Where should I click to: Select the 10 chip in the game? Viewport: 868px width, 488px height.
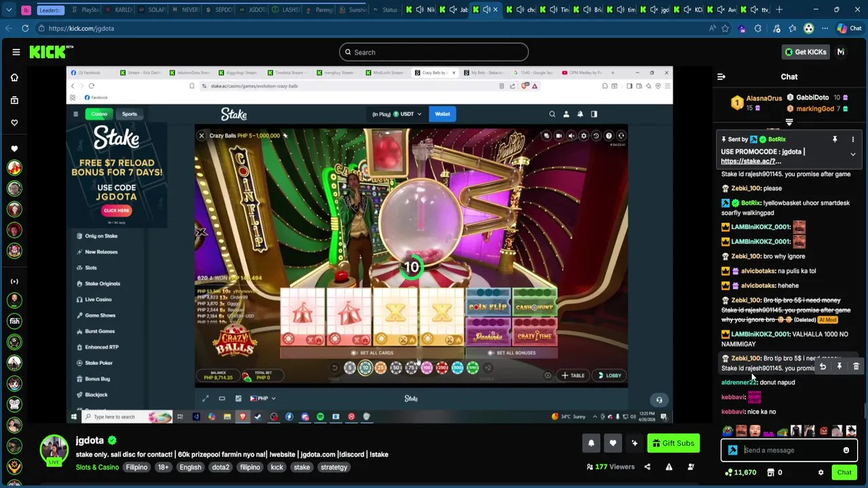(x=365, y=368)
